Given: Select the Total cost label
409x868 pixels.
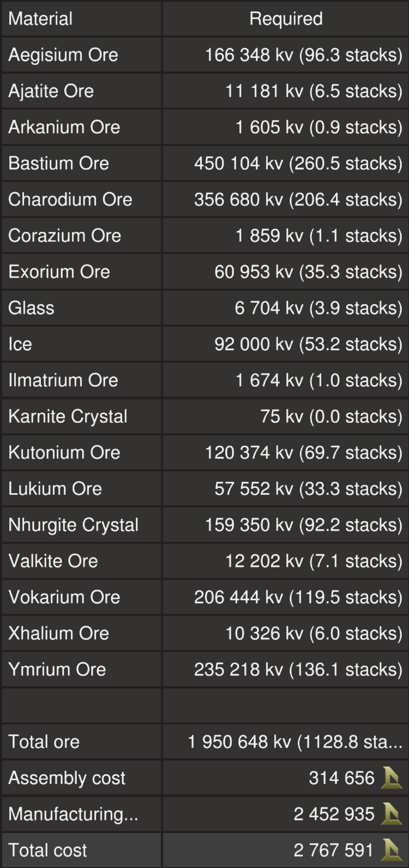Looking at the screenshot, I should 47,850.
